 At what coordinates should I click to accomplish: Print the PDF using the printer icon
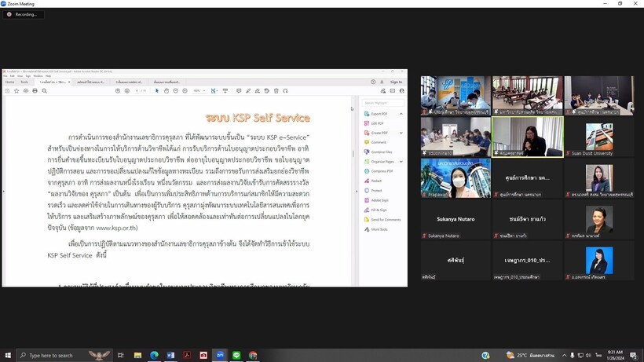click(x=35, y=91)
